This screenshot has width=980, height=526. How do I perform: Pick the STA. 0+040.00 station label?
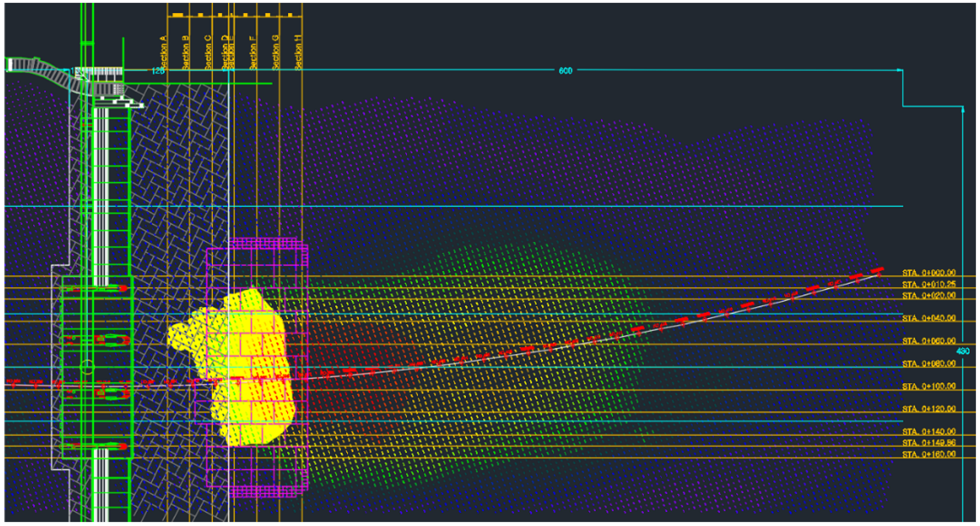(x=929, y=318)
